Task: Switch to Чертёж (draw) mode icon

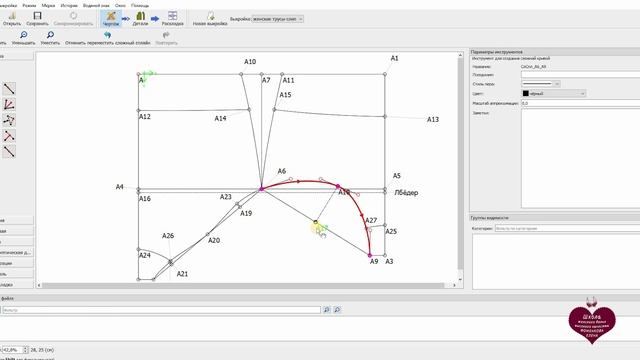Action: 111,16
